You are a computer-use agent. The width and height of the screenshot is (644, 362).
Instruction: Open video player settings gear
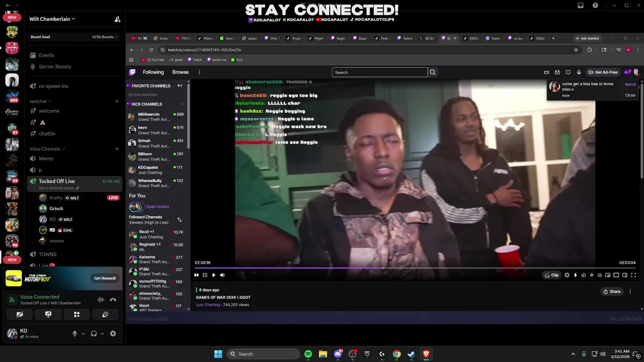567,275
